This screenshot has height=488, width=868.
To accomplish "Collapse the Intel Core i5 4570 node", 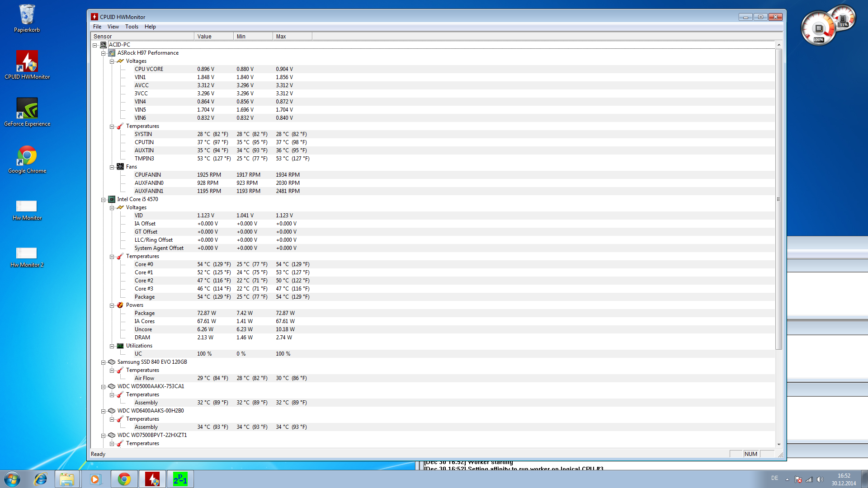I will click(104, 200).
